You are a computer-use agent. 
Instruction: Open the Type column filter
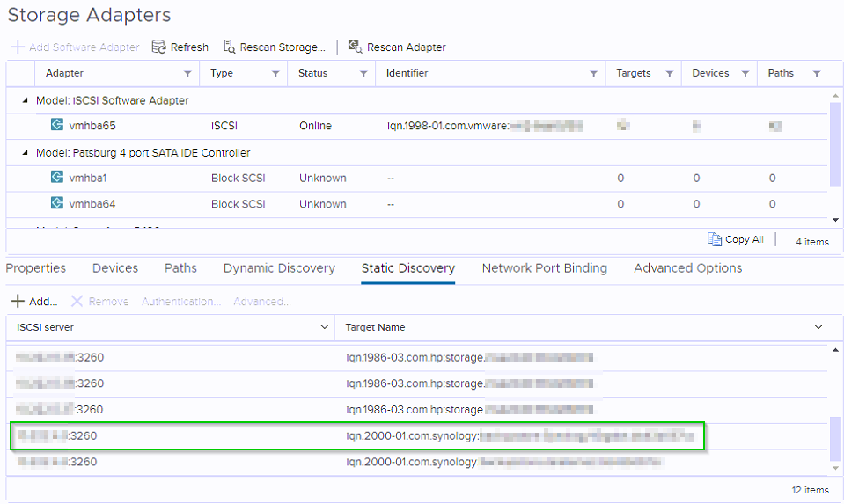coord(275,74)
